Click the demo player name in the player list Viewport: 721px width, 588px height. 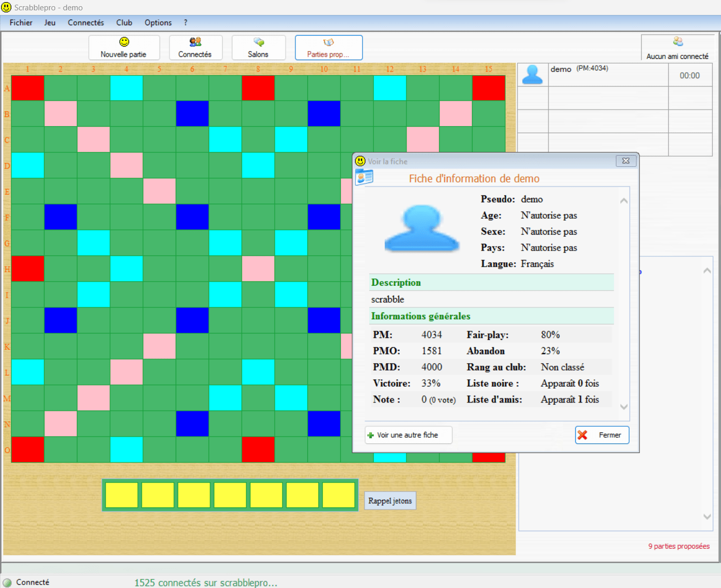(x=561, y=69)
